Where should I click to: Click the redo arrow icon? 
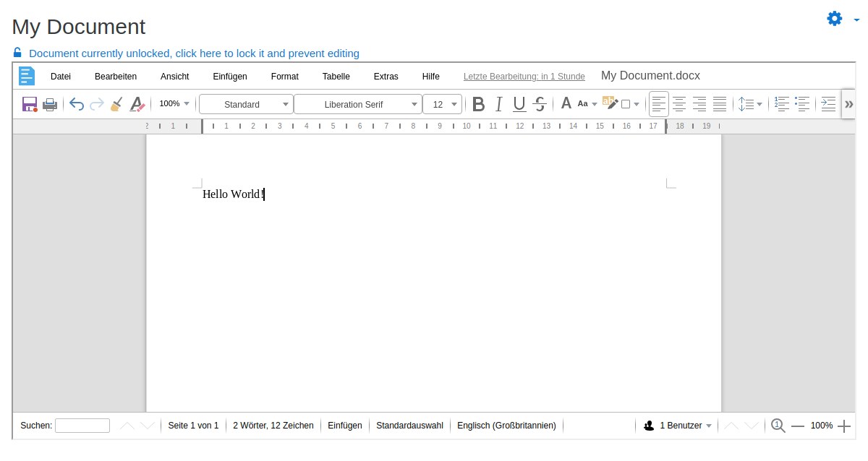click(x=97, y=104)
